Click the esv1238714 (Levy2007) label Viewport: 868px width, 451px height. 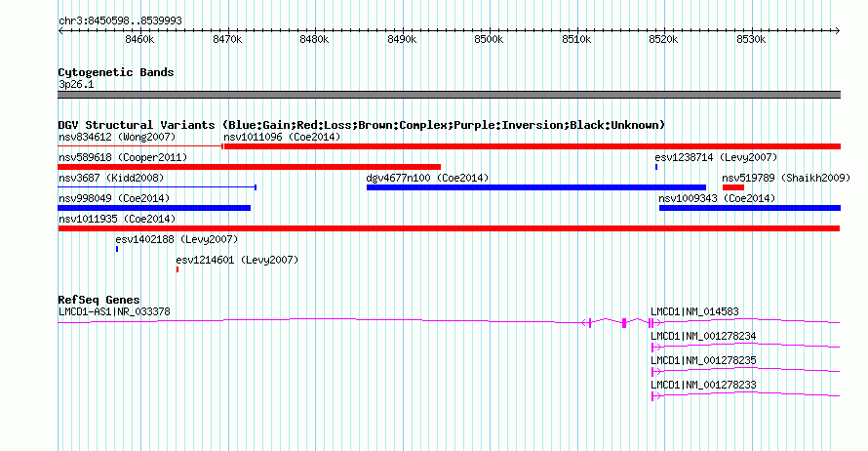716,157
